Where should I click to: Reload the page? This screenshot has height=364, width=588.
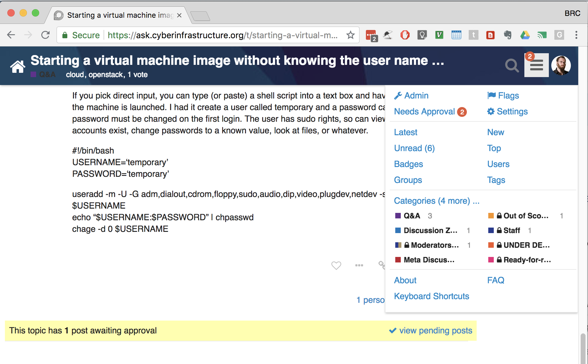46,35
